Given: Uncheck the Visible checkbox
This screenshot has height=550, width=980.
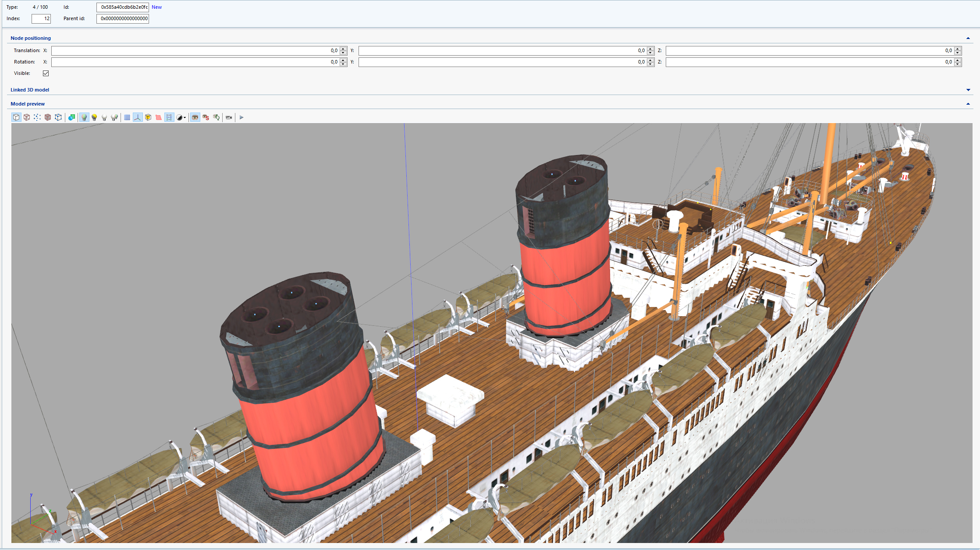Looking at the screenshot, I should 46,73.
